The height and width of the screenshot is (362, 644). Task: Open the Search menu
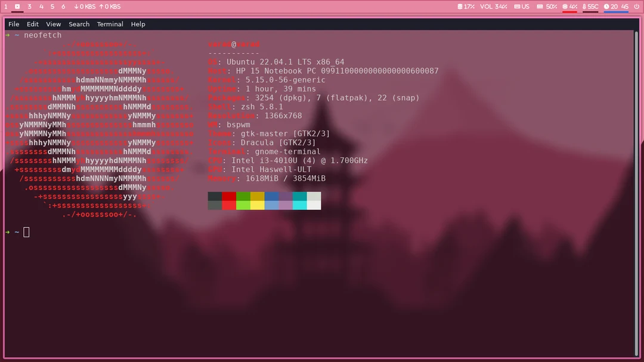coord(79,24)
